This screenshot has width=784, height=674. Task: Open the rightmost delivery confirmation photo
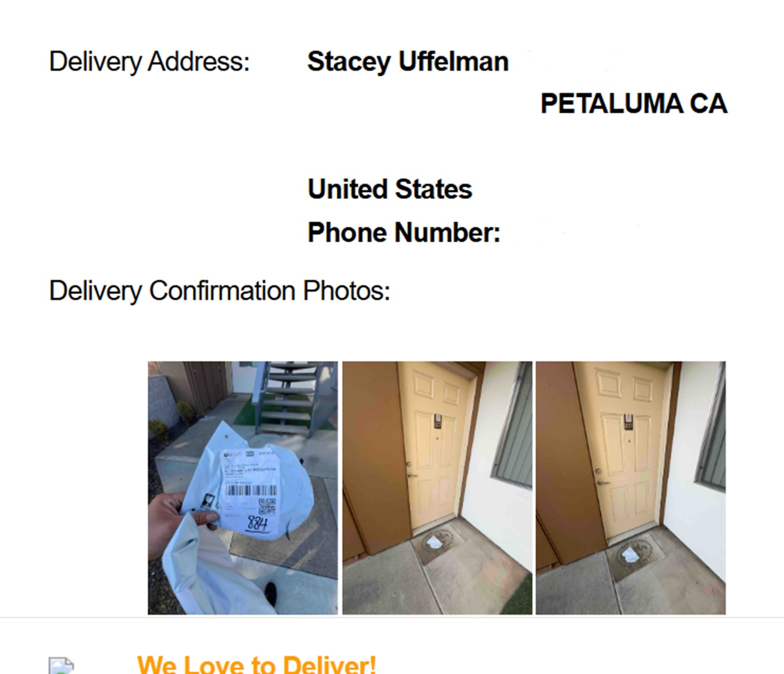[631, 488]
